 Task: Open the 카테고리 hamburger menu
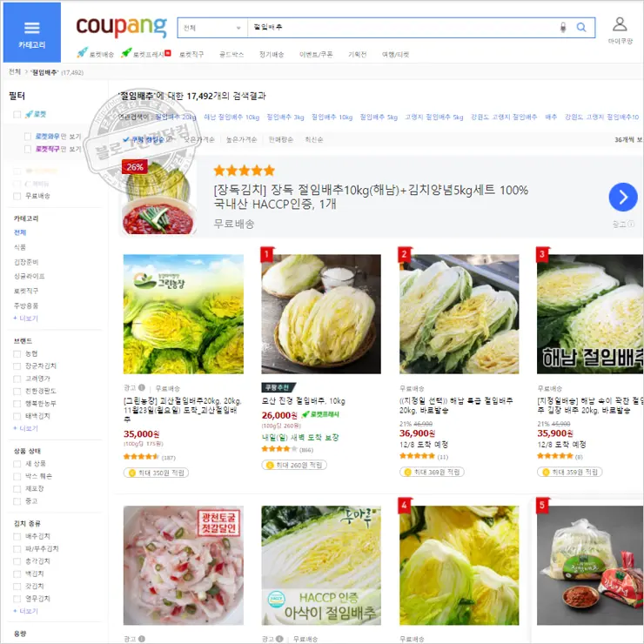[x=31, y=32]
